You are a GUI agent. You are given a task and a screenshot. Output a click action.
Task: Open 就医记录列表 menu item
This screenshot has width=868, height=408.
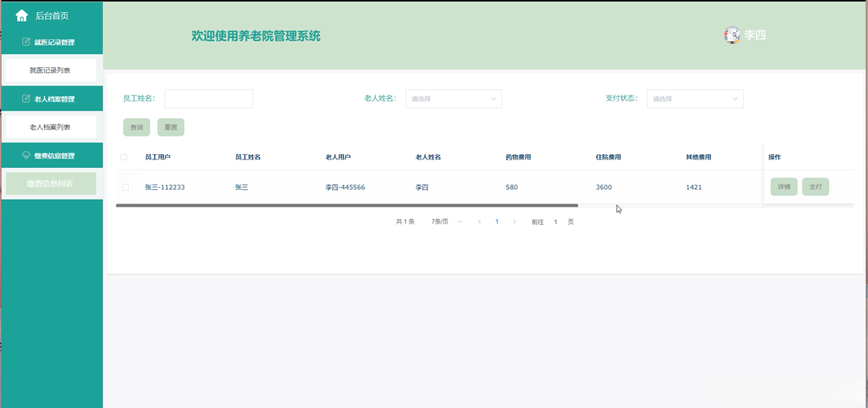tap(51, 70)
